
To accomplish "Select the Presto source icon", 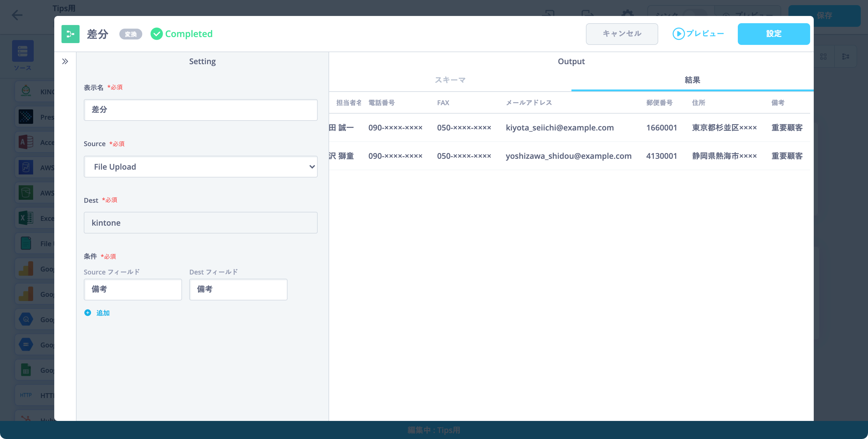I will (x=26, y=117).
